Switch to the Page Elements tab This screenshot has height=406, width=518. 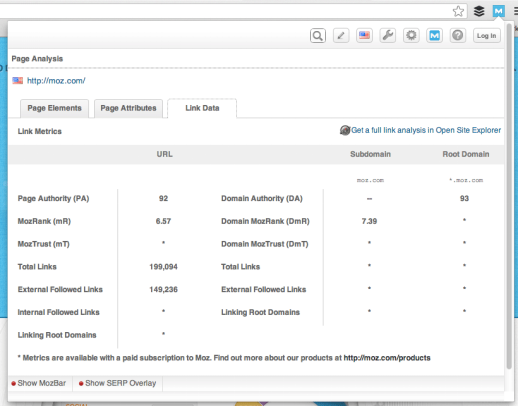(x=54, y=108)
